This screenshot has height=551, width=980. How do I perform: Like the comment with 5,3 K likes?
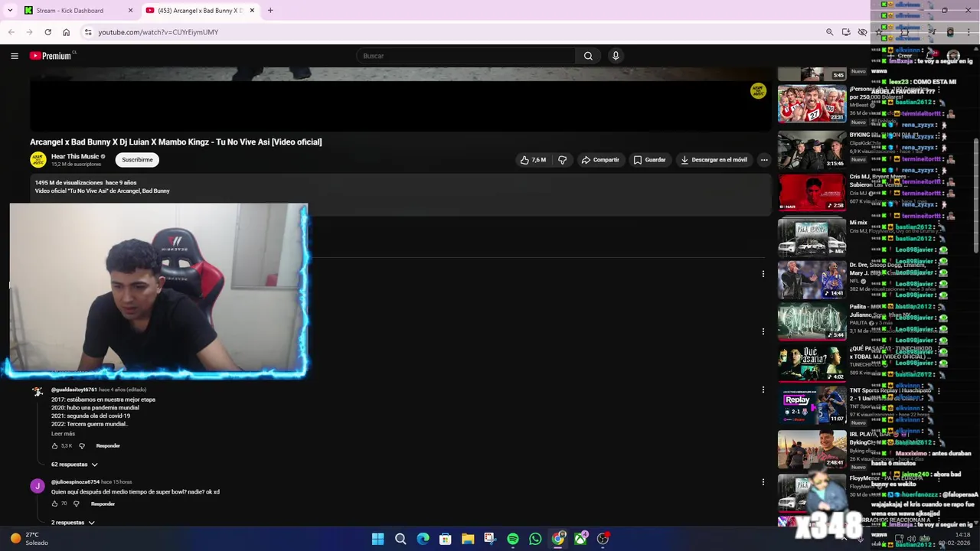pyautogui.click(x=54, y=446)
